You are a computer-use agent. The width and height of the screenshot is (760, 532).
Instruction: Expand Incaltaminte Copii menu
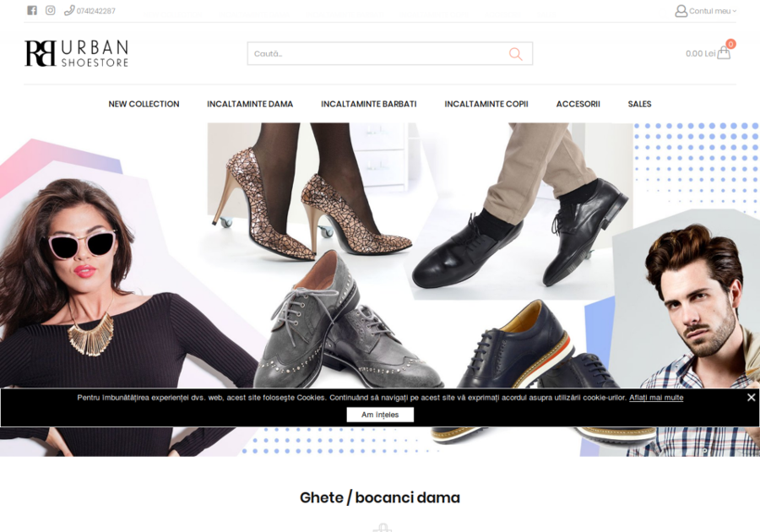pos(486,104)
